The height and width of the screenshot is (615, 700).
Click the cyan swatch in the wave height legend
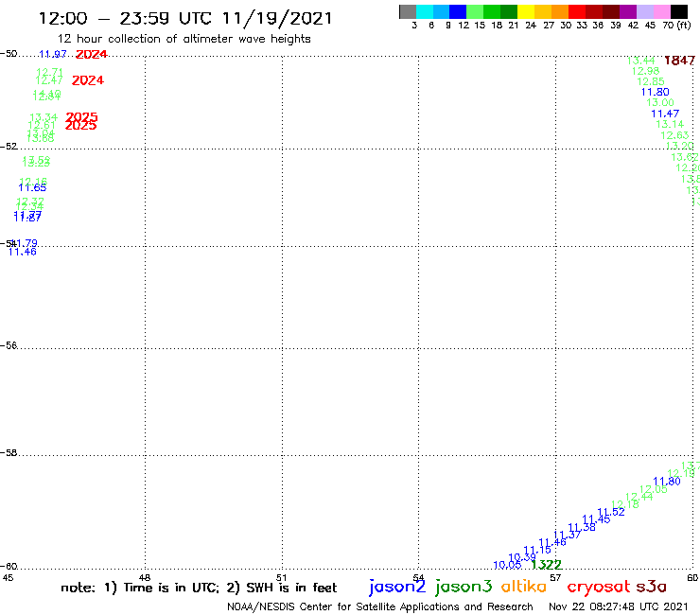tap(425, 11)
